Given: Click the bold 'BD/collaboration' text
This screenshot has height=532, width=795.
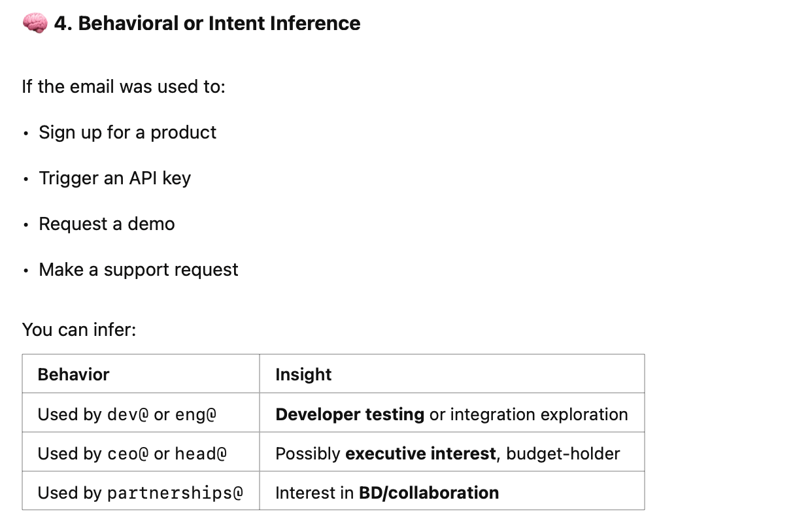Looking at the screenshot, I should tap(429, 493).
